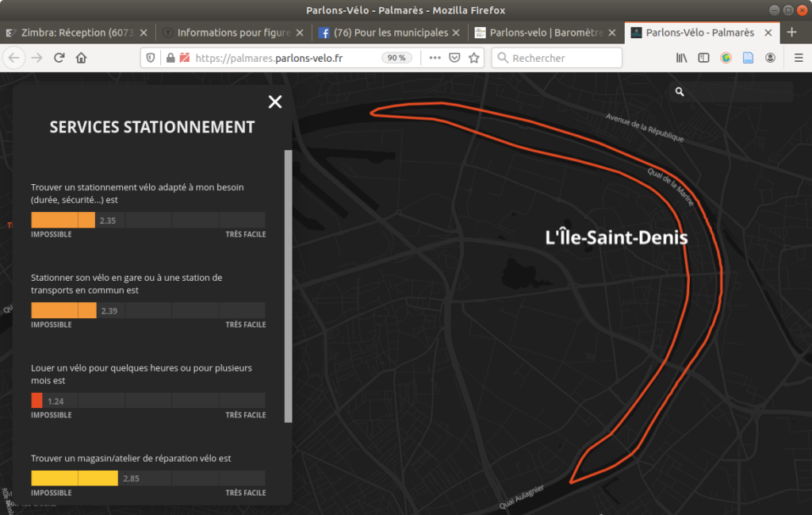Close the Informations pour figure tab
812x515 pixels.
pyautogui.click(x=300, y=33)
